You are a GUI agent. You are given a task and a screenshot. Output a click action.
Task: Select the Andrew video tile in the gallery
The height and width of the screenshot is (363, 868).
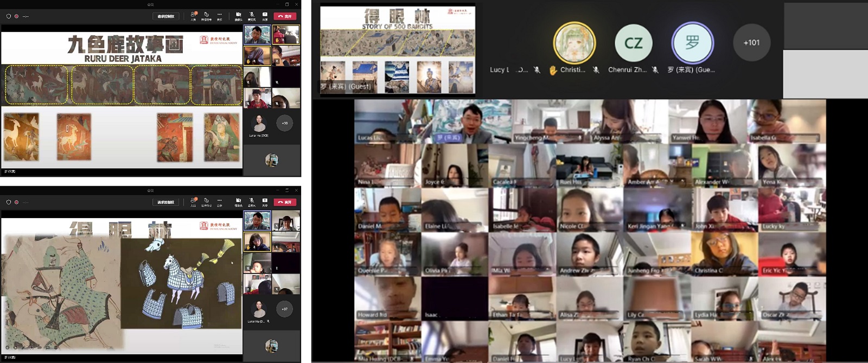pyautogui.click(x=590, y=254)
